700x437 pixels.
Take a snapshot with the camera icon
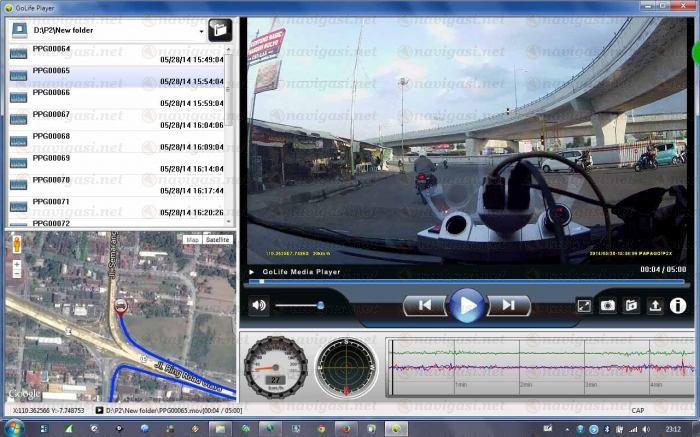(x=608, y=306)
